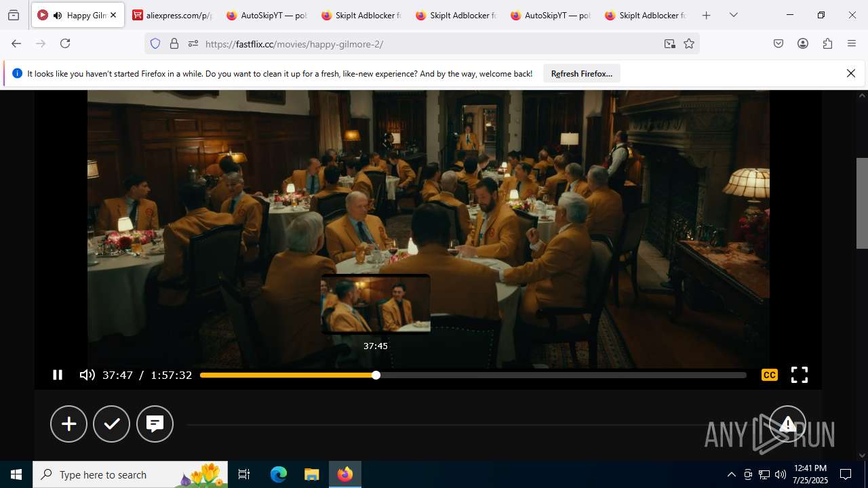Viewport: 868px width, 488px height.
Task: Click the unplayed part of the timeline
Action: click(561, 375)
